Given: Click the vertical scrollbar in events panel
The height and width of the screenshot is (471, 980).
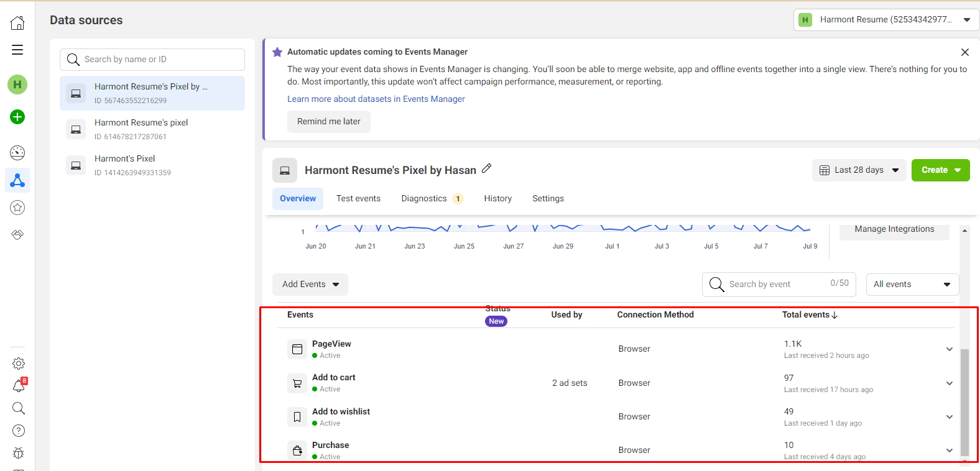Looking at the screenshot, I should 965,402.
